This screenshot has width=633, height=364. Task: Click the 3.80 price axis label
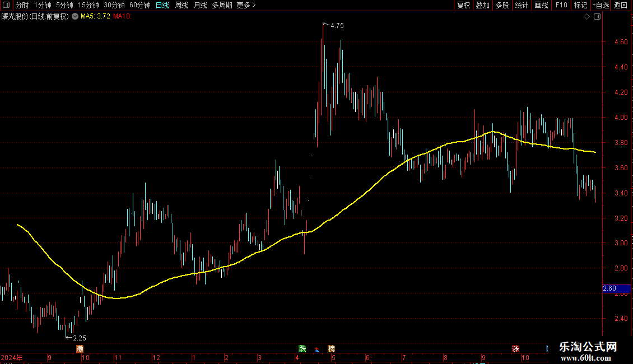tap(621, 143)
